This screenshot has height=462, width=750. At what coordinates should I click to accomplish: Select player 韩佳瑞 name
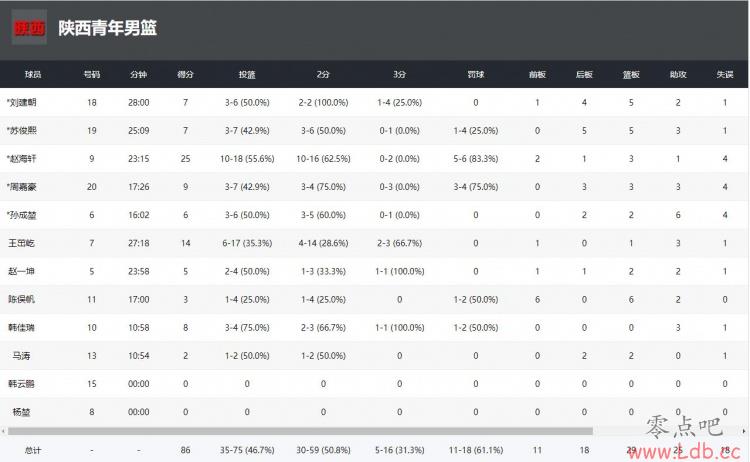click(22, 328)
